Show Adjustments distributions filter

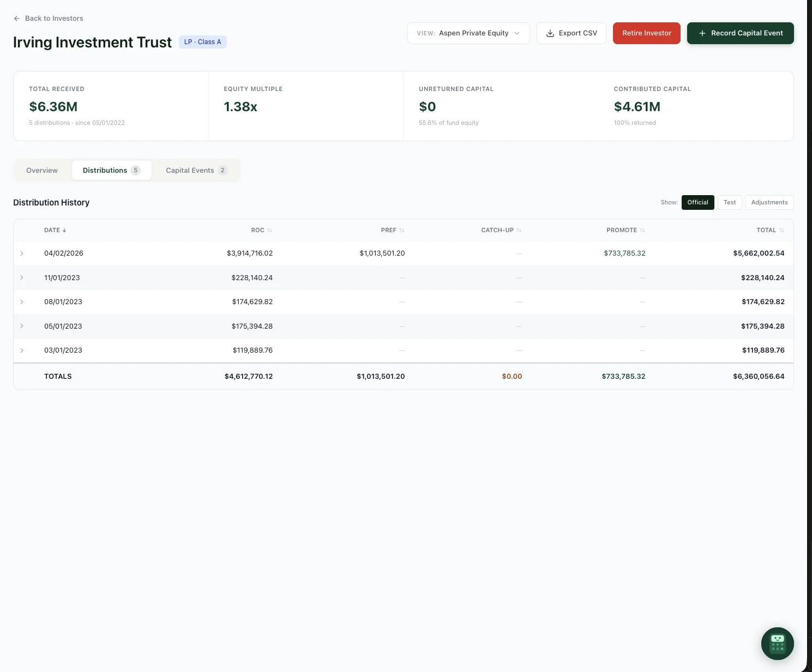[x=769, y=202]
